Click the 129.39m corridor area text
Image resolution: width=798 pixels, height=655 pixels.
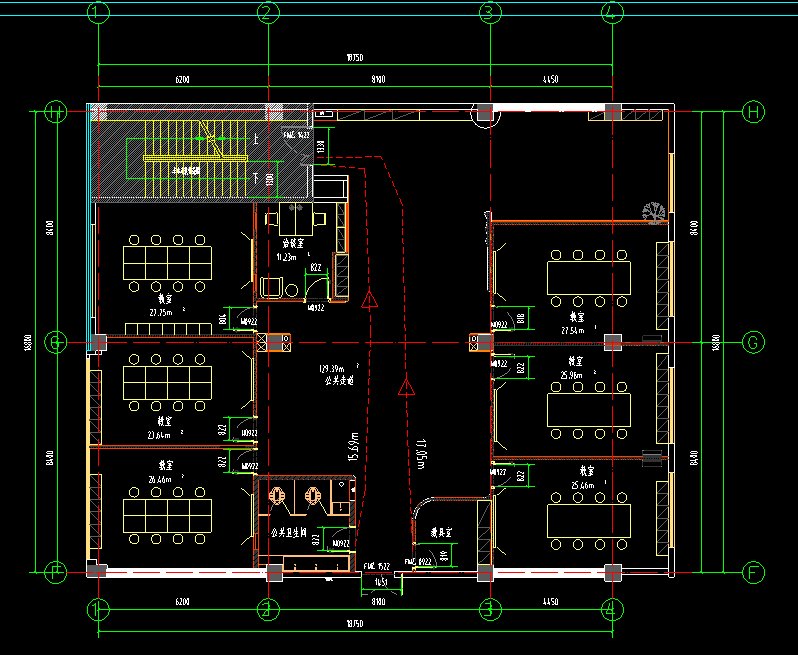click(x=331, y=369)
